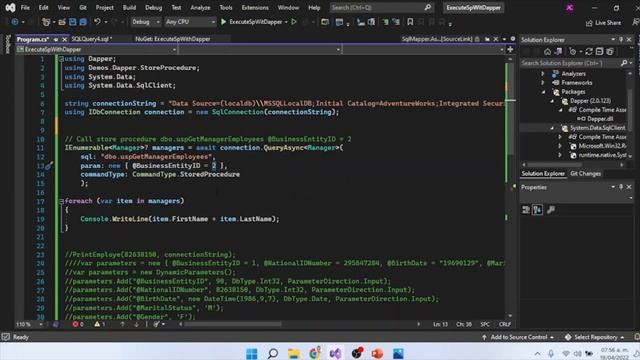Switch to SQLQuery4.sql tab

(x=91, y=39)
